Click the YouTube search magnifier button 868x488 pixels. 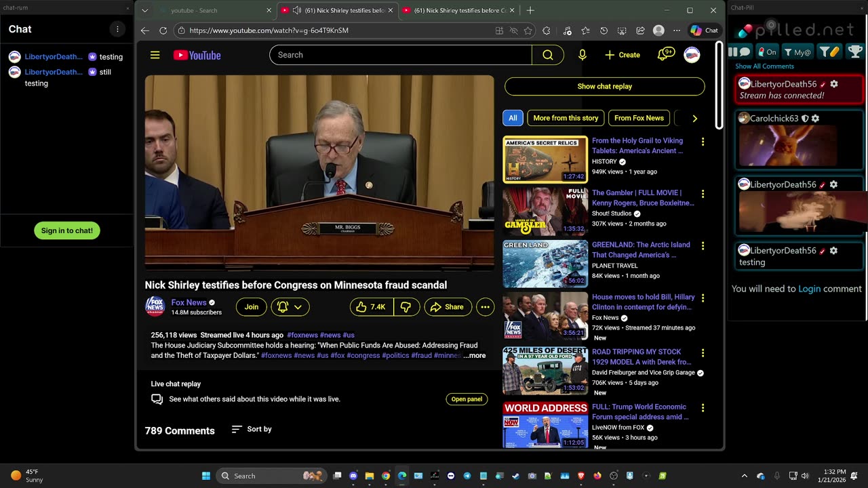[x=548, y=55]
